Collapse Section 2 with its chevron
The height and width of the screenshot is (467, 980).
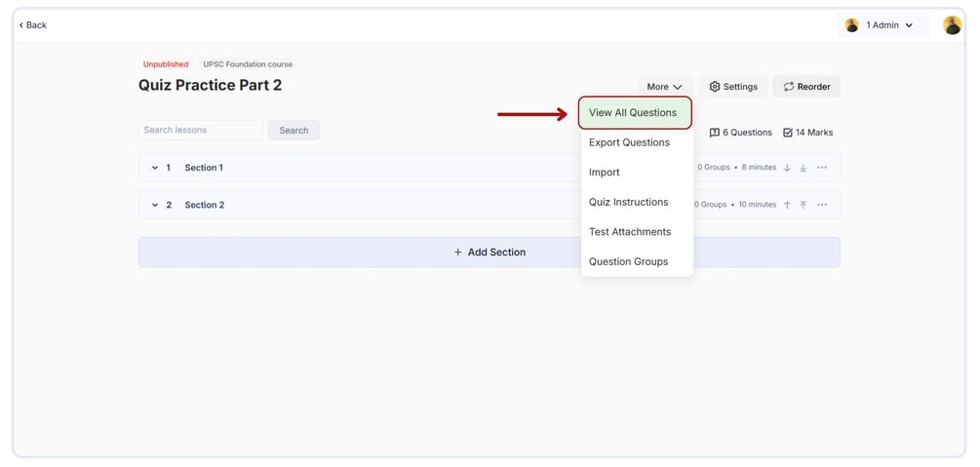[155, 205]
